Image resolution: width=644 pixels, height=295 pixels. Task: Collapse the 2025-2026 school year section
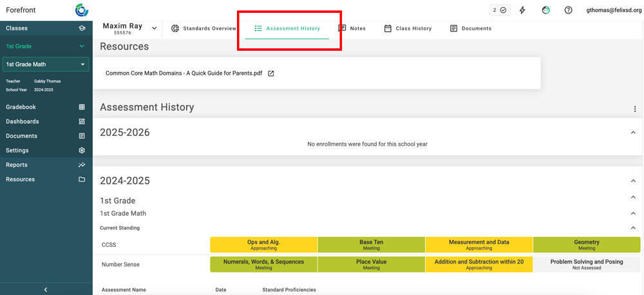tap(633, 133)
